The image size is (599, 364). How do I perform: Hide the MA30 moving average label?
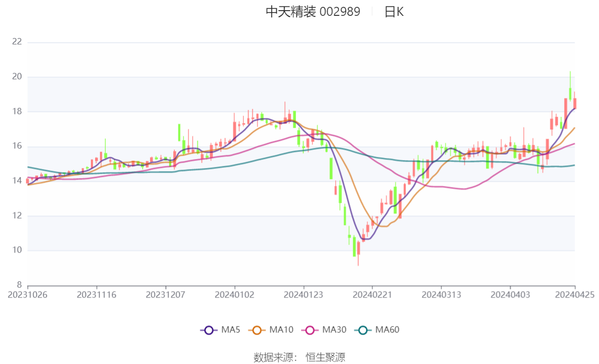point(334,330)
